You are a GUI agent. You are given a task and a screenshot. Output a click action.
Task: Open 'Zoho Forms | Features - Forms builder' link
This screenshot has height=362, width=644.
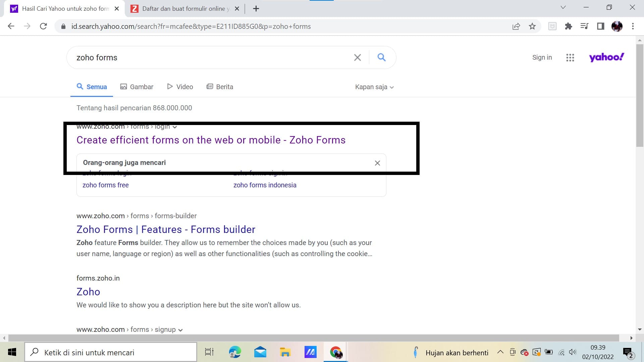[x=166, y=229]
